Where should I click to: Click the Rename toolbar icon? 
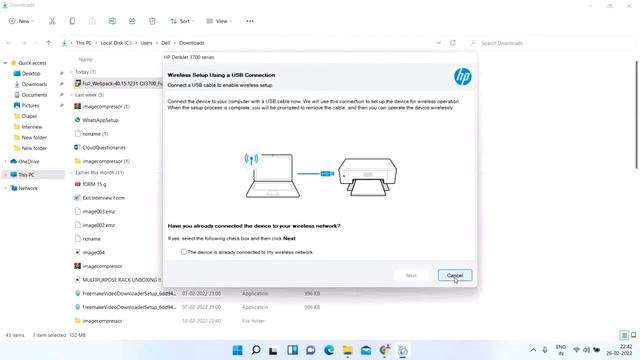112,21
